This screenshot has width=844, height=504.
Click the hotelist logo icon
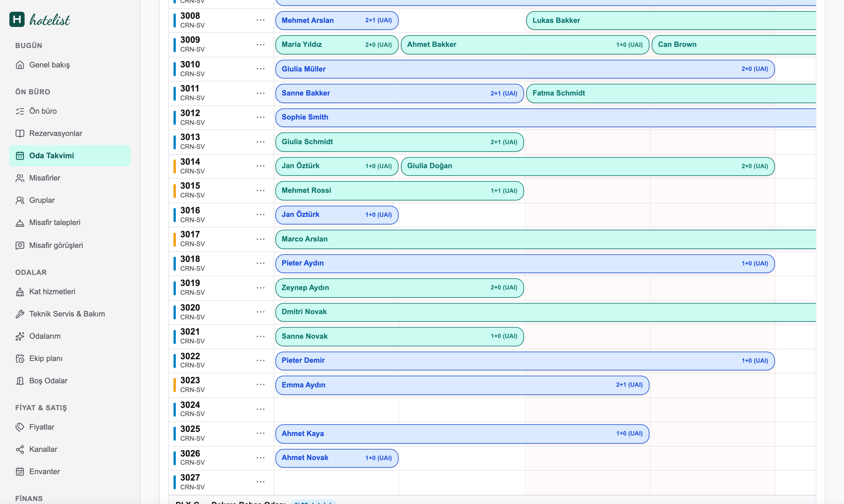pos(17,19)
